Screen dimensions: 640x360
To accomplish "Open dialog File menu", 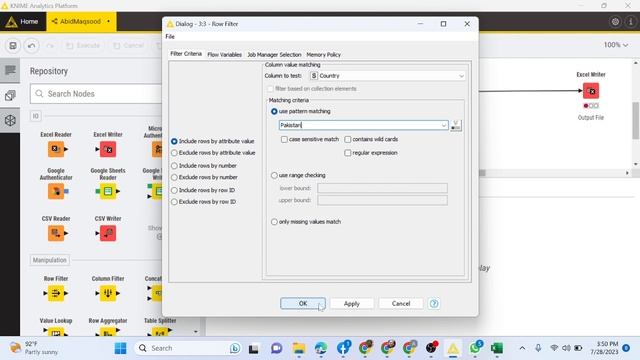I will point(170,37).
